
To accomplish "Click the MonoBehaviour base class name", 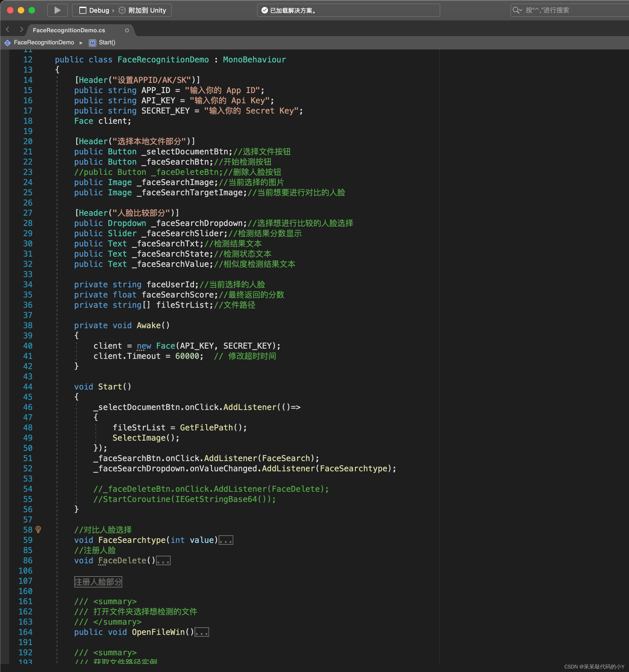I will [x=254, y=59].
